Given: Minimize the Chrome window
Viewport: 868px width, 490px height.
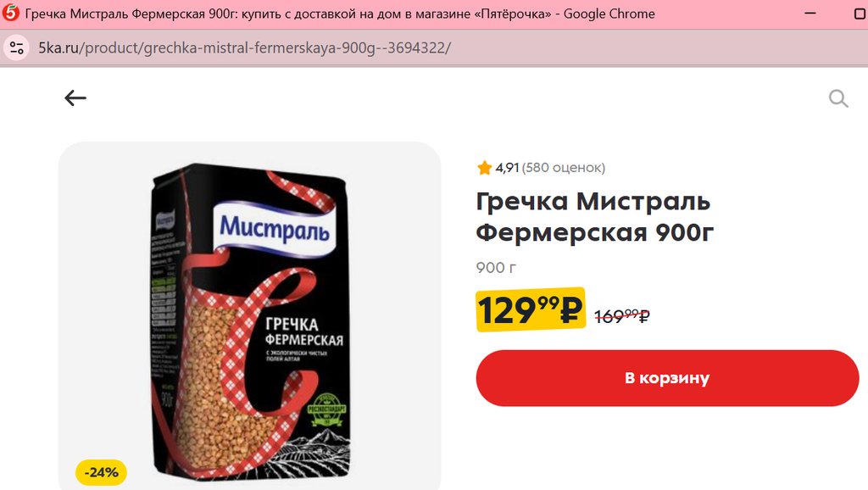Looking at the screenshot, I should pos(810,14).
